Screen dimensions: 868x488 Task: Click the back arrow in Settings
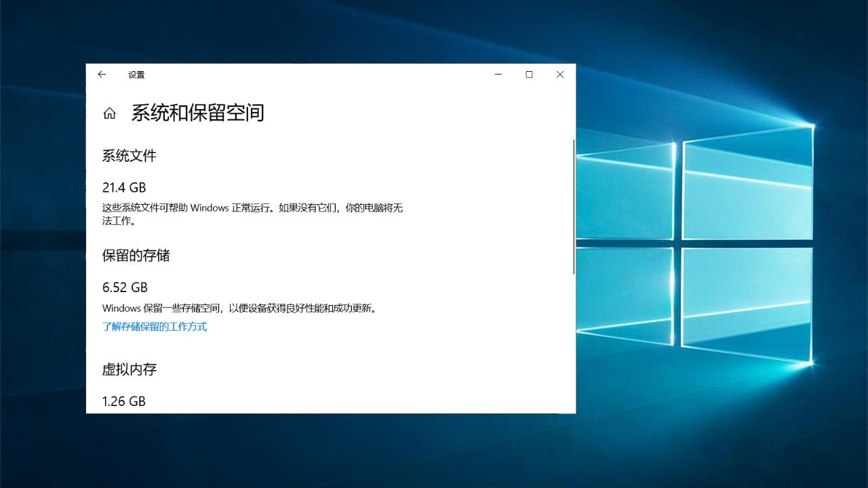pos(102,75)
